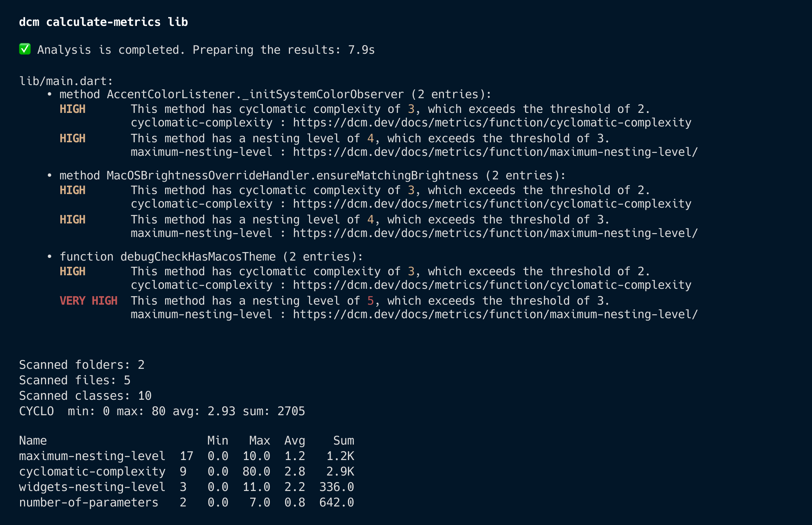The height and width of the screenshot is (525, 812).
Task: Click the red VERY HIGH severity label
Action: (89, 301)
